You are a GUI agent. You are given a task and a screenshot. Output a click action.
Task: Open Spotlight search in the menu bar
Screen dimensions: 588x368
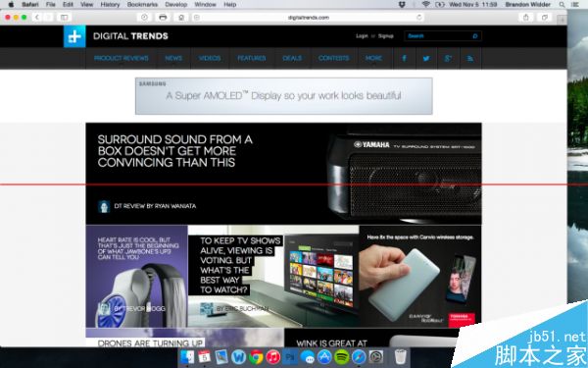pos(562,5)
